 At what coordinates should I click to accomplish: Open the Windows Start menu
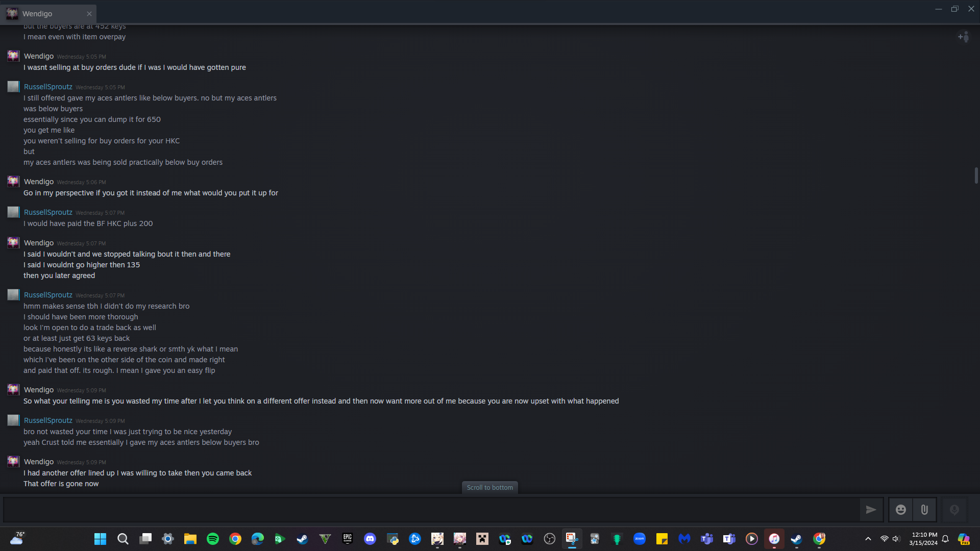101,539
